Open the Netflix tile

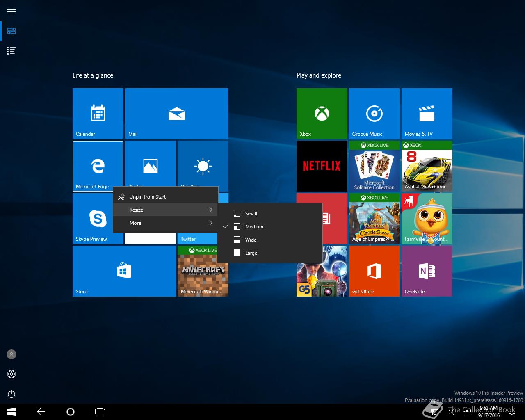322,166
